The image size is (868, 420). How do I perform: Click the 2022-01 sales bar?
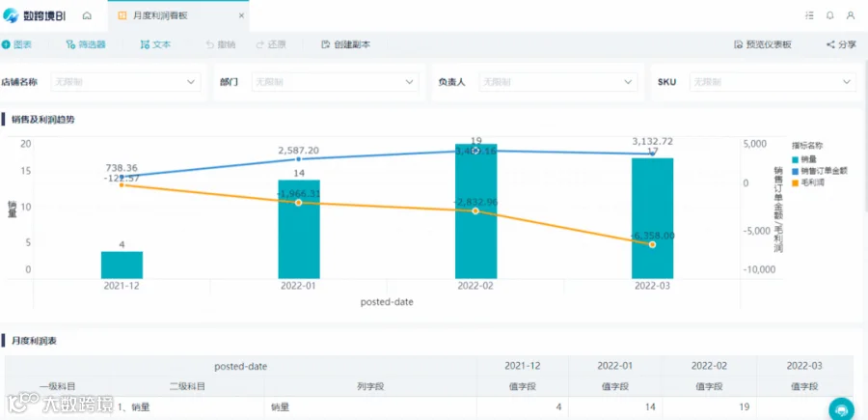click(299, 229)
